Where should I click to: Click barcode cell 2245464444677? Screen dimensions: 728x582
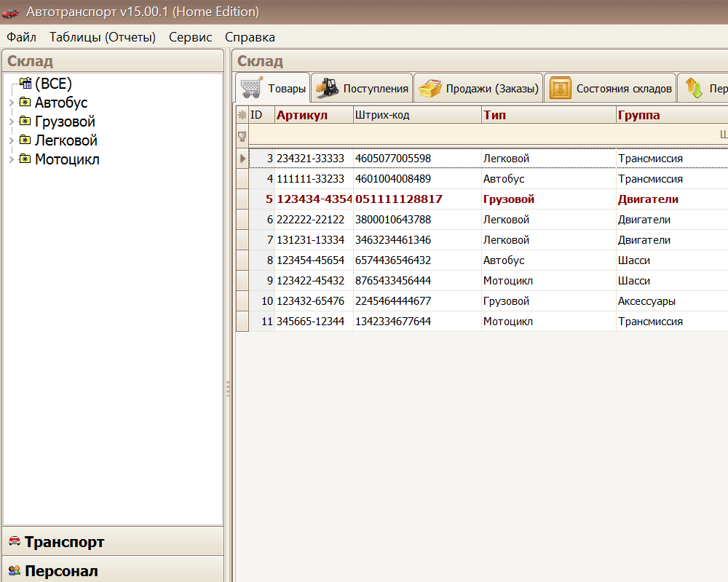tap(417, 301)
